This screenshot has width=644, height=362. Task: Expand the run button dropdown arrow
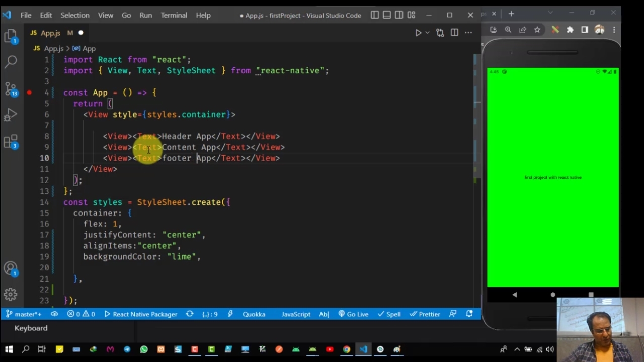pyautogui.click(x=427, y=33)
